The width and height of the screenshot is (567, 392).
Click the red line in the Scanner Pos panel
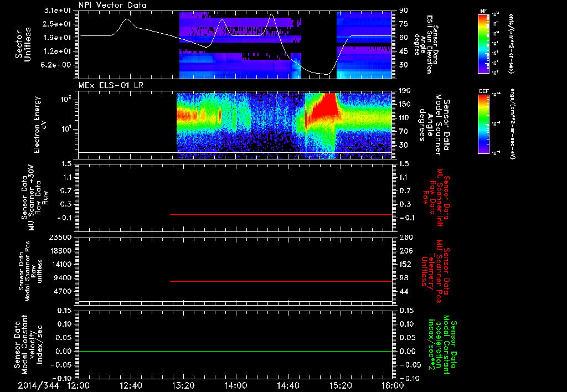281,281
